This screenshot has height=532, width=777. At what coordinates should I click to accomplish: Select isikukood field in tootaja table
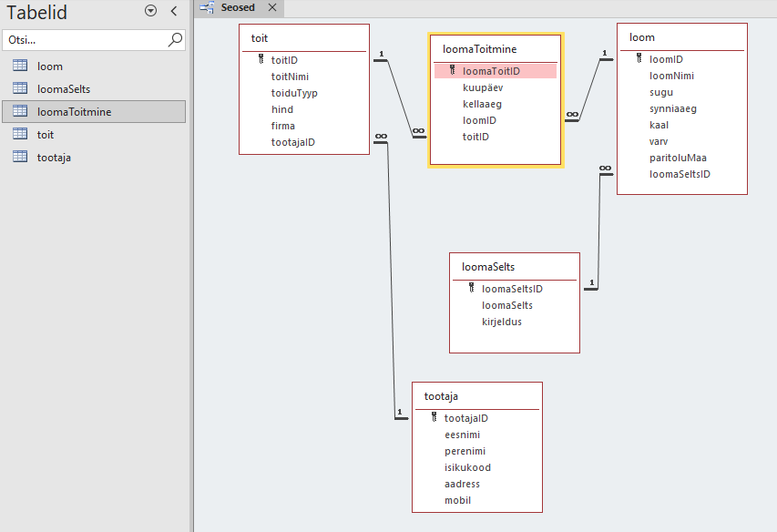(467, 467)
